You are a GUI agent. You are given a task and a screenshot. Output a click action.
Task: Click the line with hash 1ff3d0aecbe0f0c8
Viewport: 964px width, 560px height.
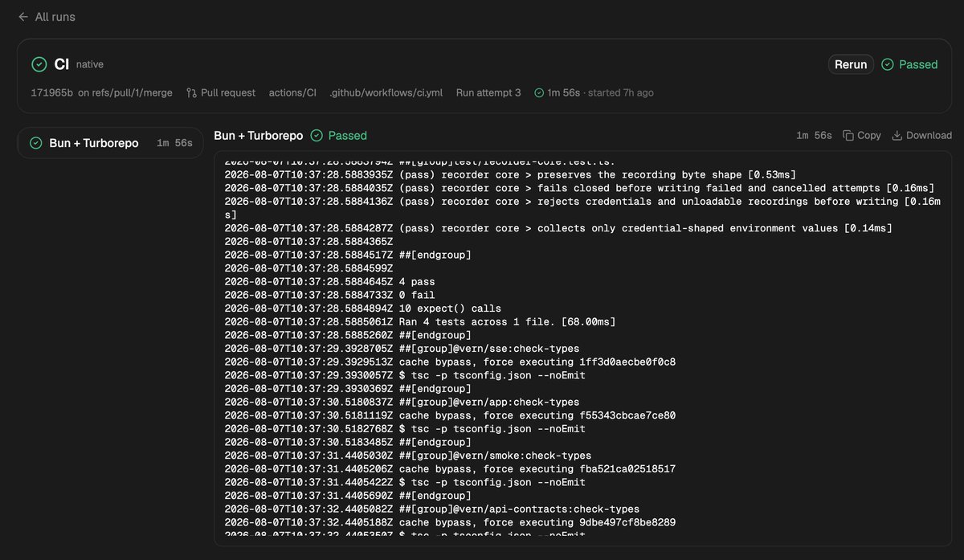450,362
